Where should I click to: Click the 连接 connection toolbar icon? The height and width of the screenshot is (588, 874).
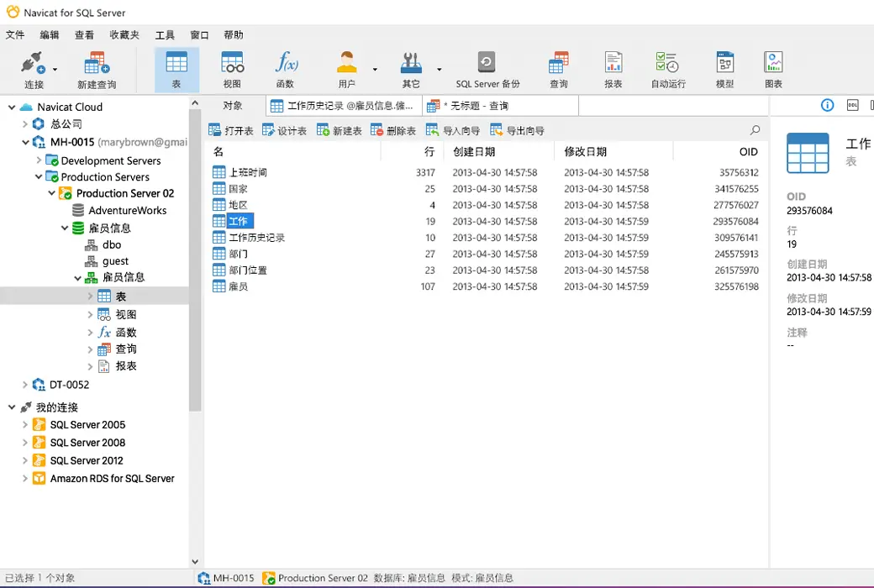pyautogui.click(x=33, y=62)
